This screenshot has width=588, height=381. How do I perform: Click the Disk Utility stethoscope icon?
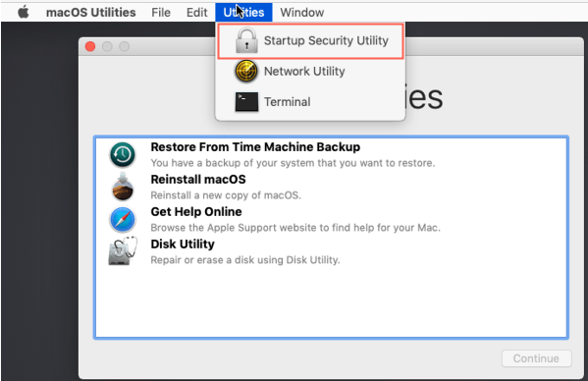pos(123,250)
